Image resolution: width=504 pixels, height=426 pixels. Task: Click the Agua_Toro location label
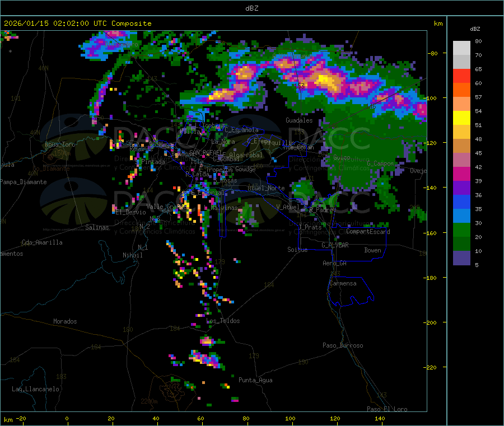(x=60, y=144)
